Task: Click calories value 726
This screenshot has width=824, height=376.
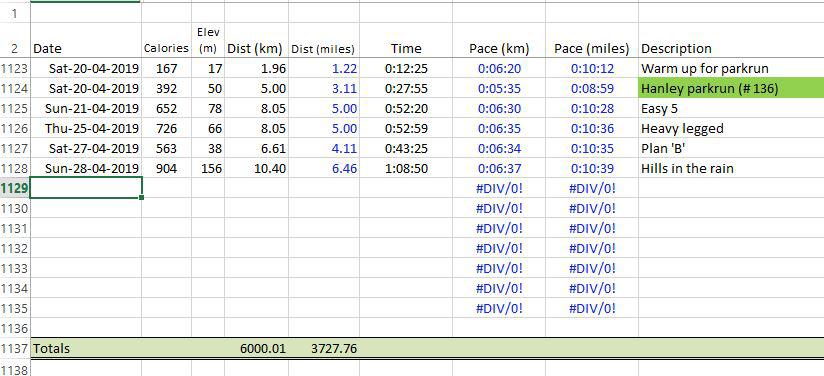Action: click(x=166, y=128)
